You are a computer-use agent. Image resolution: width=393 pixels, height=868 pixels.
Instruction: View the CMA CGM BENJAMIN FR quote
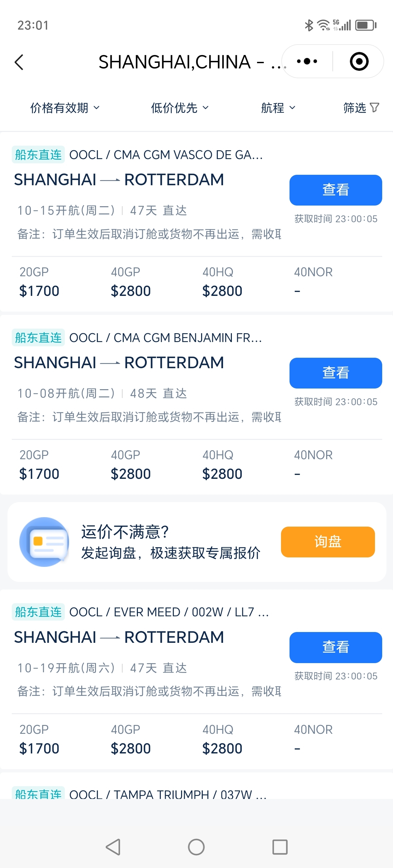coord(335,373)
